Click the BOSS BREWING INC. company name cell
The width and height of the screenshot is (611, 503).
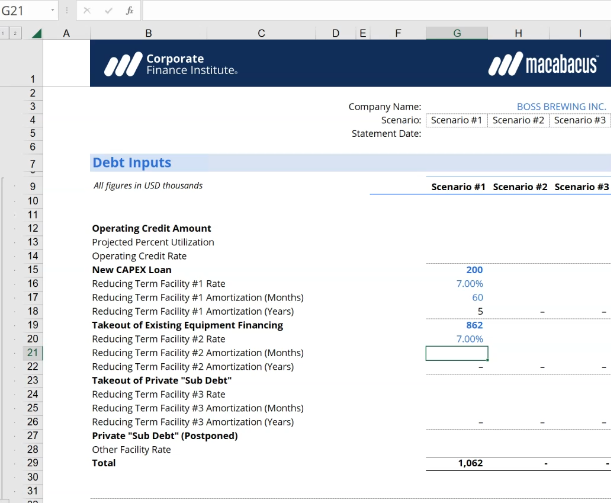coord(561,106)
